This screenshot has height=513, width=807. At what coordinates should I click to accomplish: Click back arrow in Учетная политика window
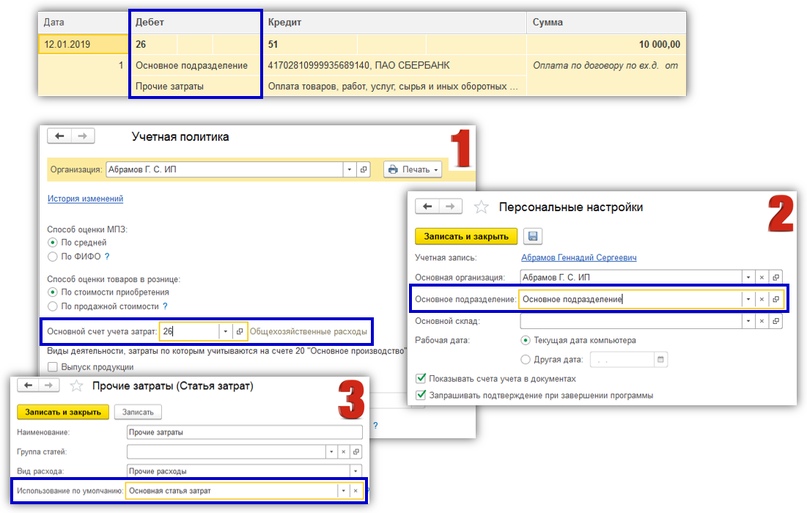point(60,136)
